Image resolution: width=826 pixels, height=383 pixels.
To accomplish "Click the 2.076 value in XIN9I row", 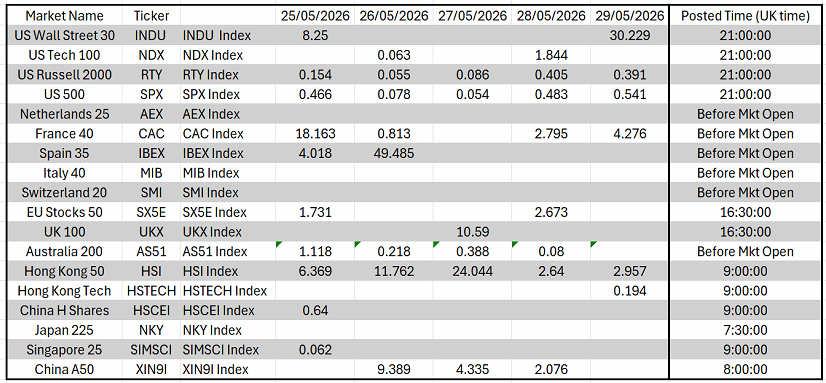I will coord(551,369).
